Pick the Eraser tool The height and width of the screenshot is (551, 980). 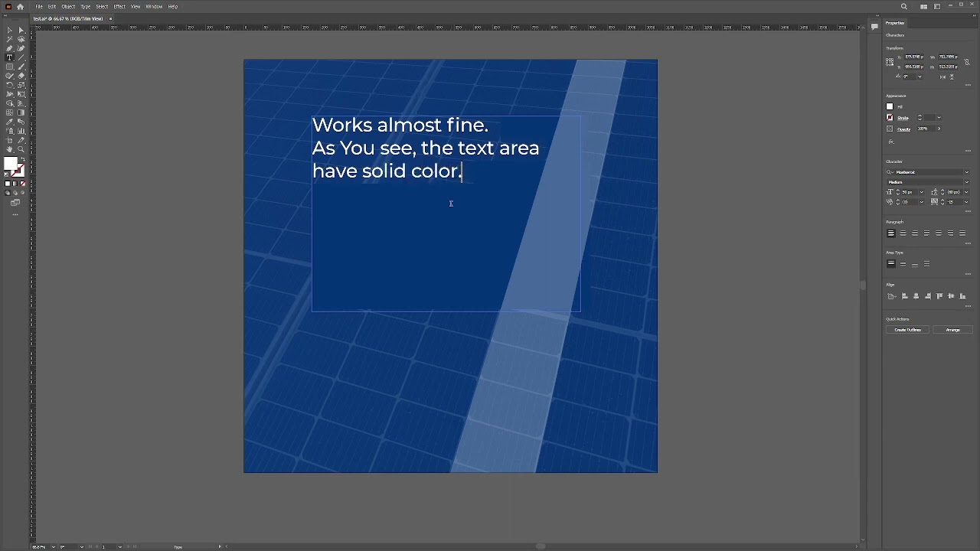21,77
